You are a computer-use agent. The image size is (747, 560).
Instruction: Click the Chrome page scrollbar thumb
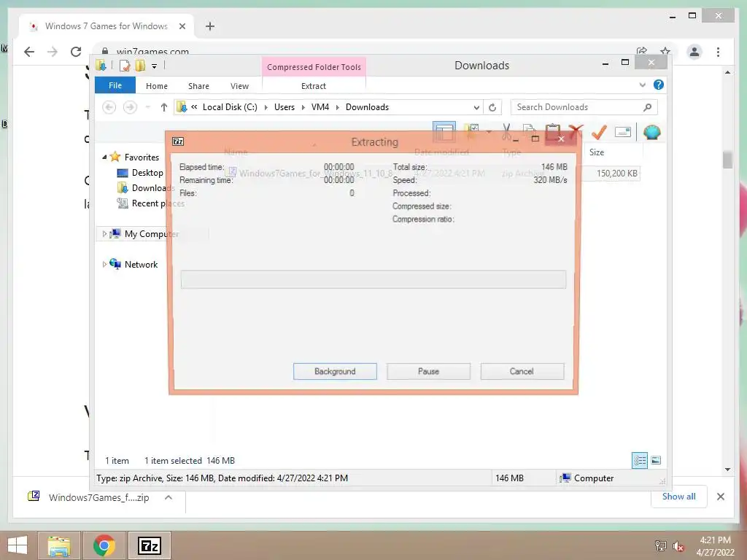pos(727,160)
